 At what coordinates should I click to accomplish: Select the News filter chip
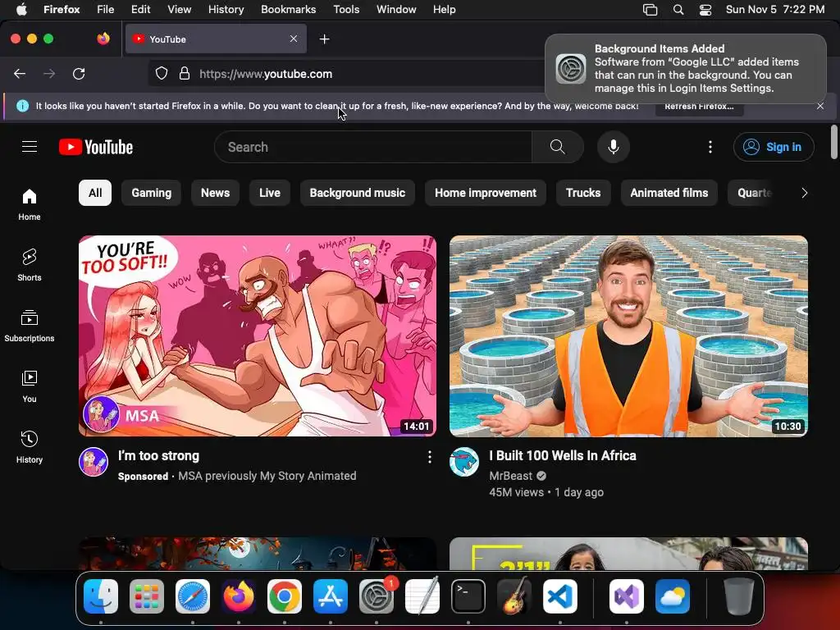tap(216, 193)
